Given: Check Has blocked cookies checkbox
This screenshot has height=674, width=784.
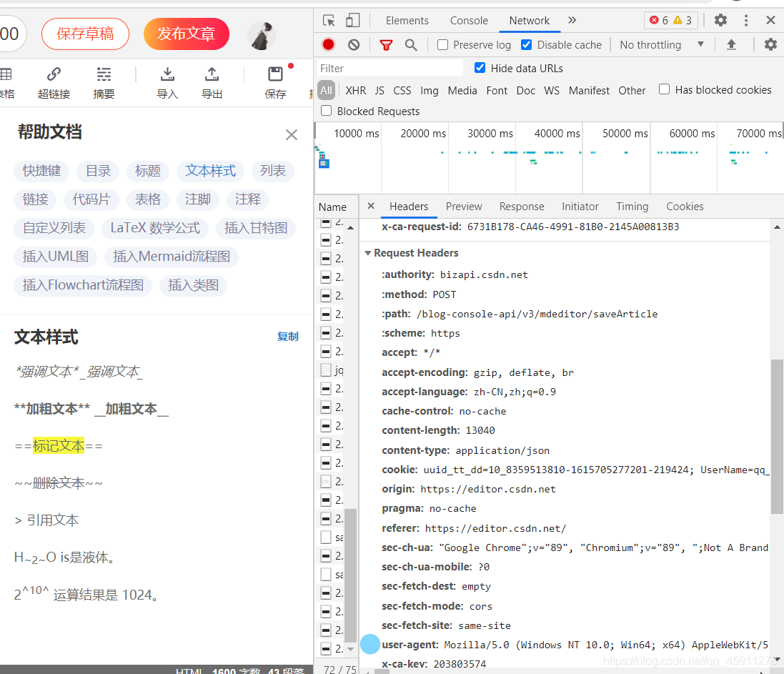Looking at the screenshot, I should pyautogui.click(x=664, y=89).
